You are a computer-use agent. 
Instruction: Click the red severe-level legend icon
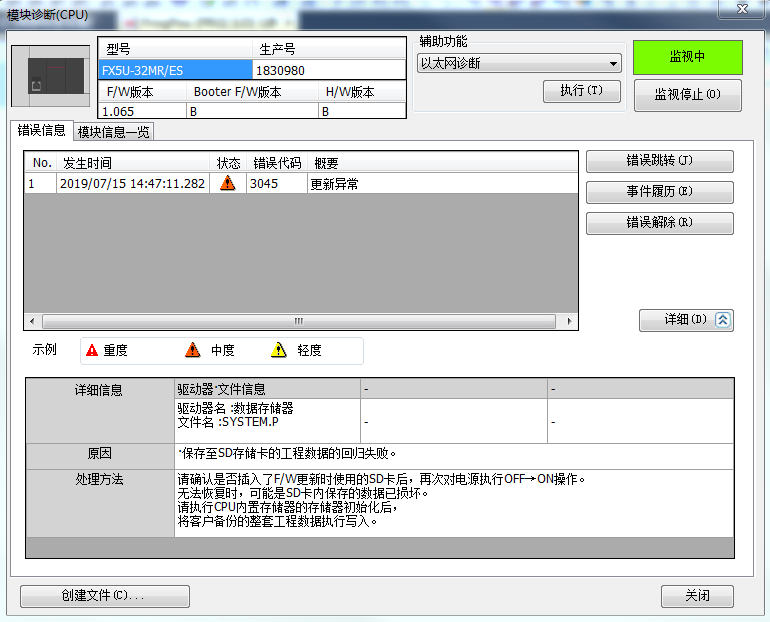[x=92, y=351]
